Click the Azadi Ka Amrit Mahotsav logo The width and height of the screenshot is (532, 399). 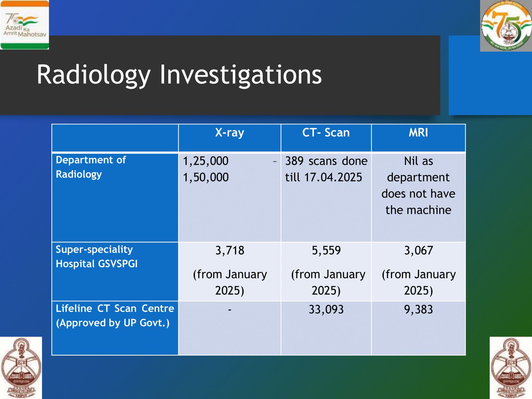pos(24,25)
